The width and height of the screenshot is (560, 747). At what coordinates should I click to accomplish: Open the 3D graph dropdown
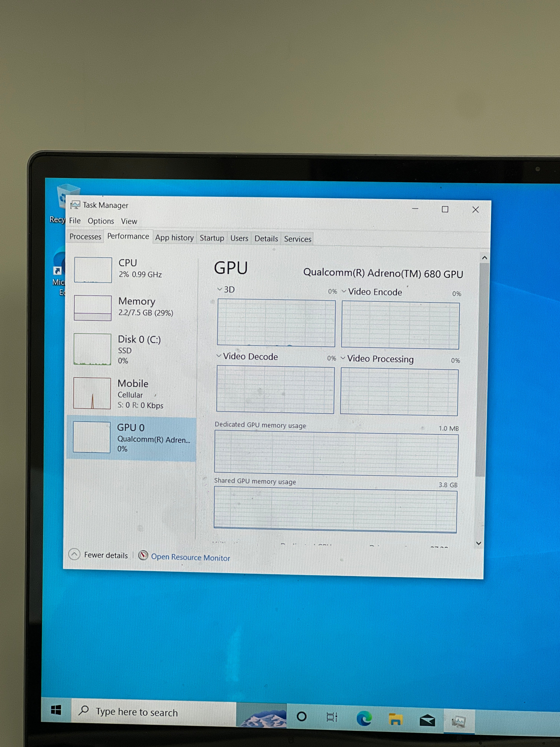click(x=220, y=289)
